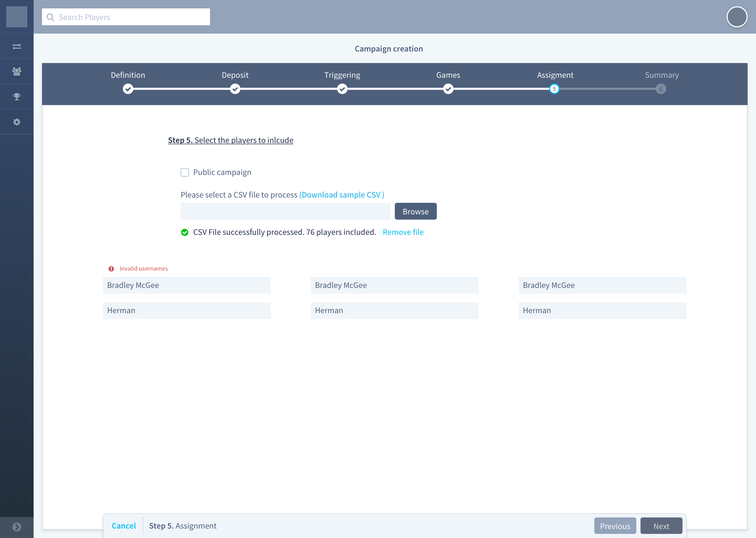Click the Summary step 6 circle
Screen dimensions: 756x538
click(x=661, y=89)
